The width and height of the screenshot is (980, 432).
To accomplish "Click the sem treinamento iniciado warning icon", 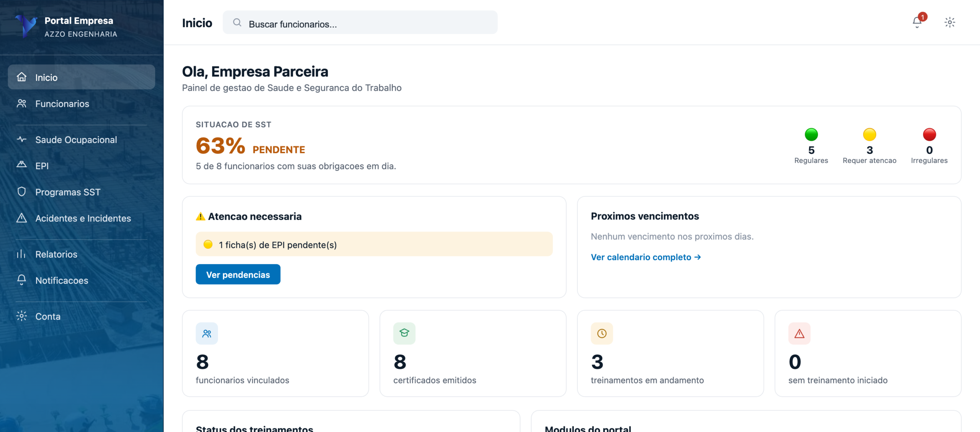I will [x=799, y=334].
